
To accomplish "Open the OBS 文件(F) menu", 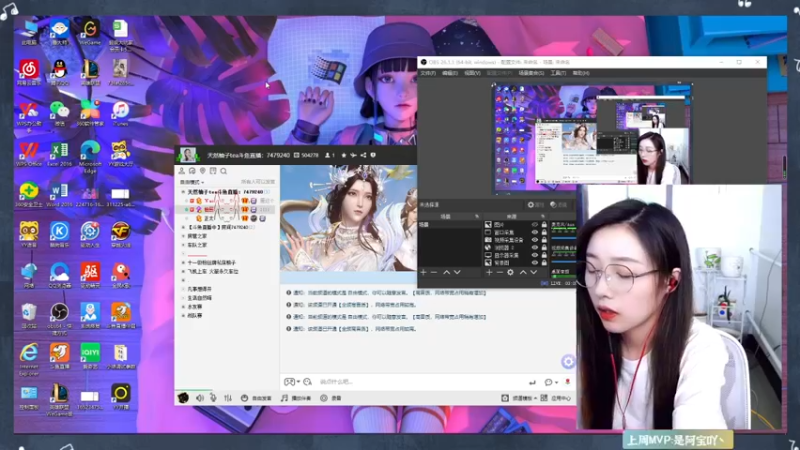I will click(428, 73).
